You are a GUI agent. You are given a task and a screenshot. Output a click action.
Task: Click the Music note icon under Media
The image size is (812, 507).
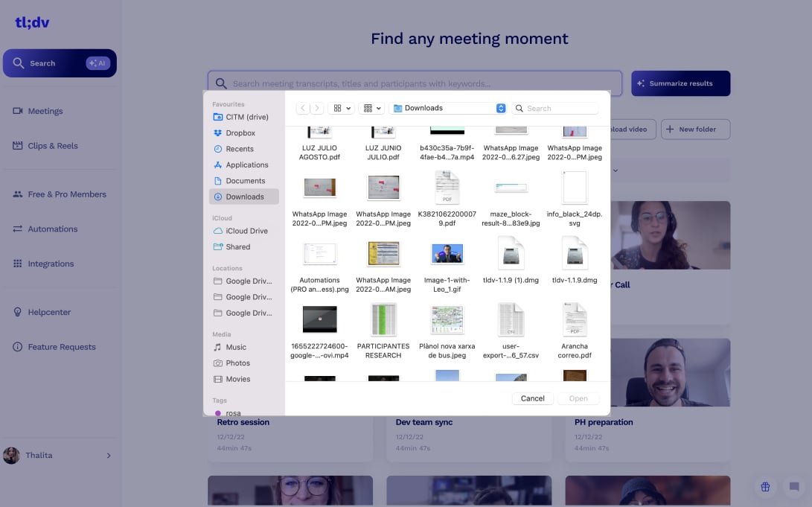tap(218, 348)
